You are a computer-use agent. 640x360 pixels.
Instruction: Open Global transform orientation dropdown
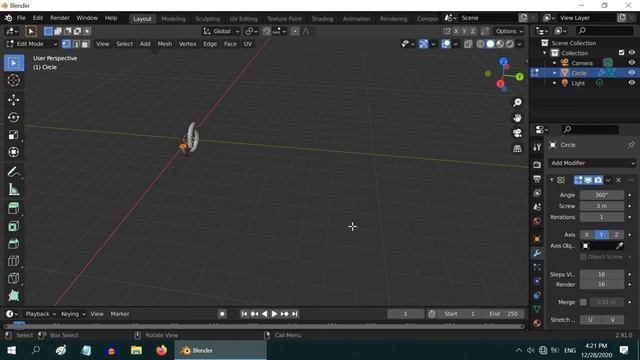[x=221, y=31]
